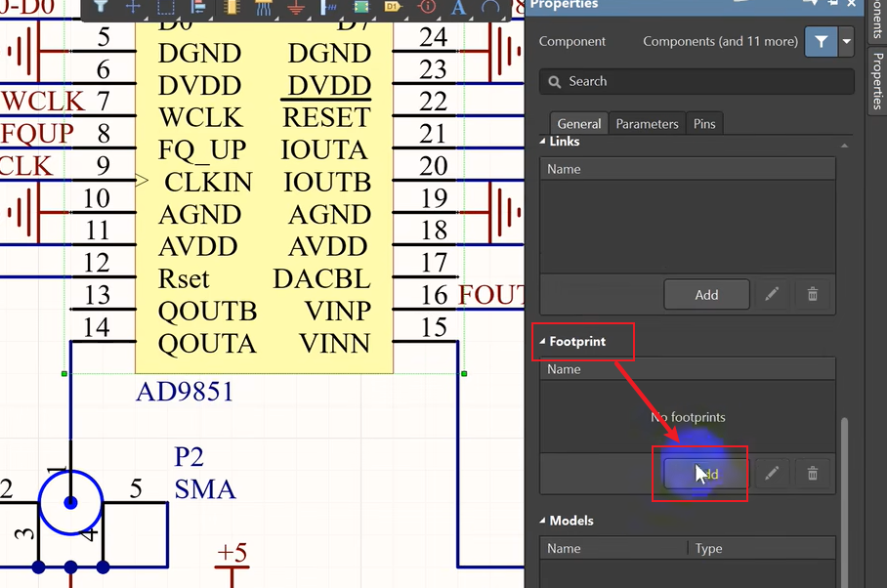Open the Components side panel tab
The height and width of the screenshot is (588, 887).
tap(877, 21)
